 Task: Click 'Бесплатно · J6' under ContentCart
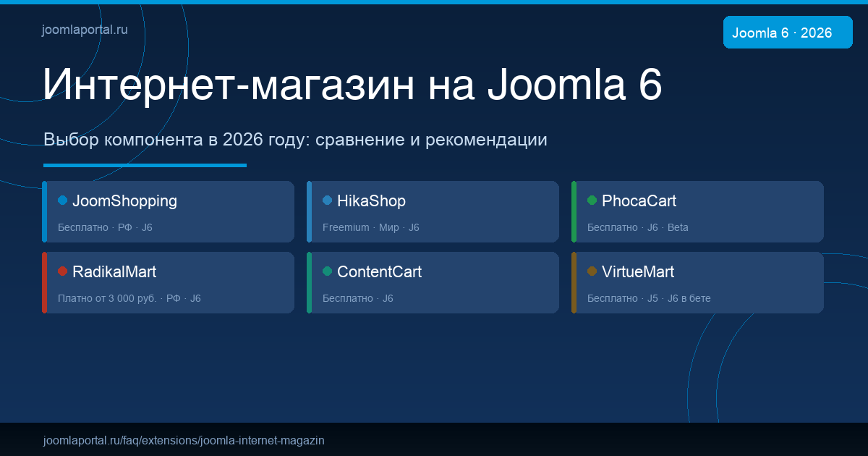pos(357,298)
